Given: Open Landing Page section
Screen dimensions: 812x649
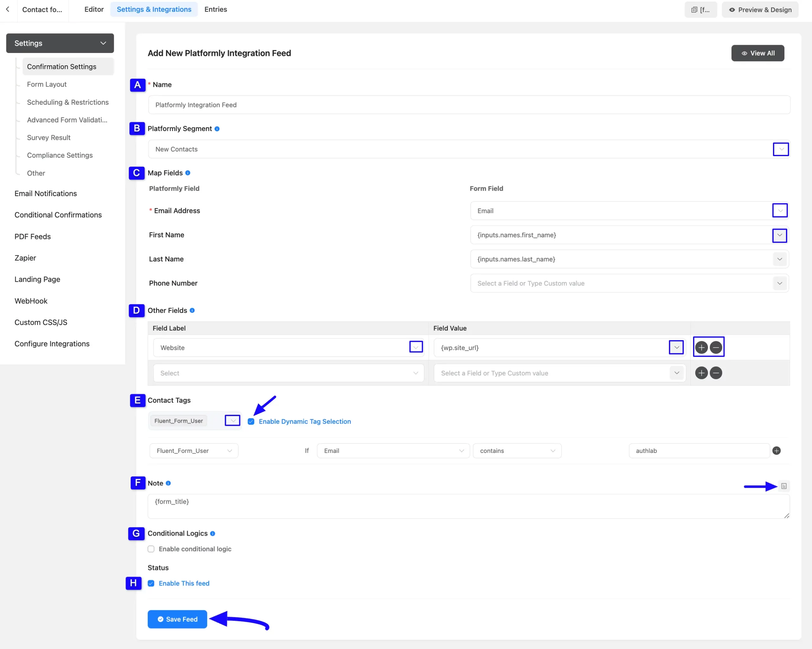Looking at the screenshot, I should (37, 280).
